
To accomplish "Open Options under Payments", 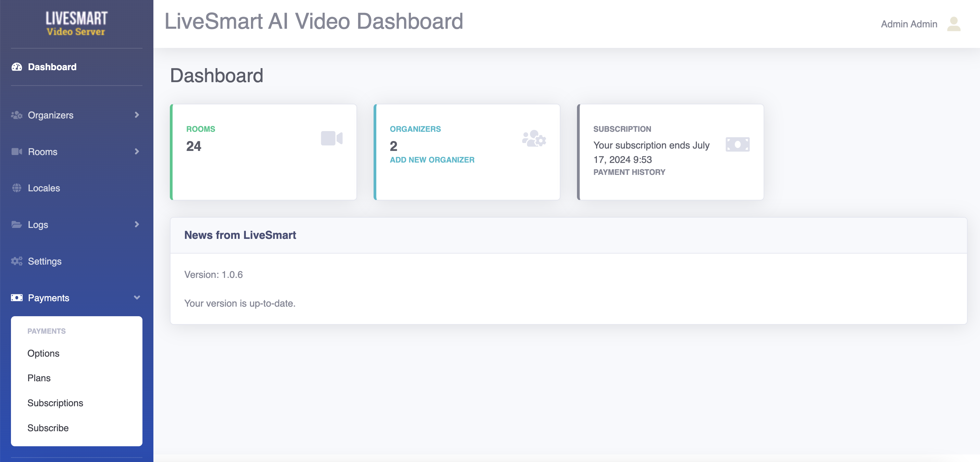I will pos(43,353).
